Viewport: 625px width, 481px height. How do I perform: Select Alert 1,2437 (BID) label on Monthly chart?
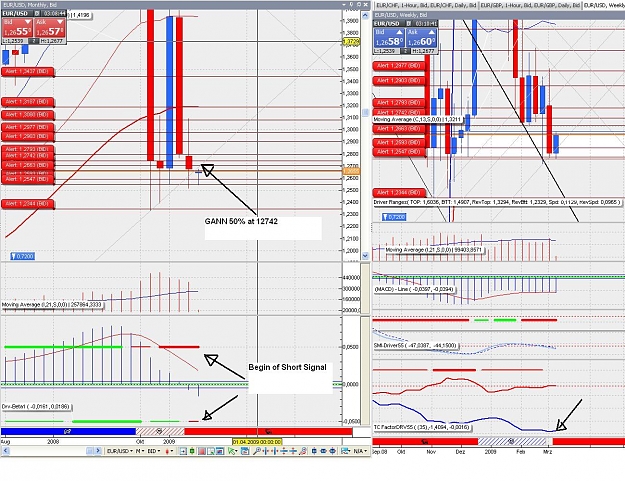28,72
